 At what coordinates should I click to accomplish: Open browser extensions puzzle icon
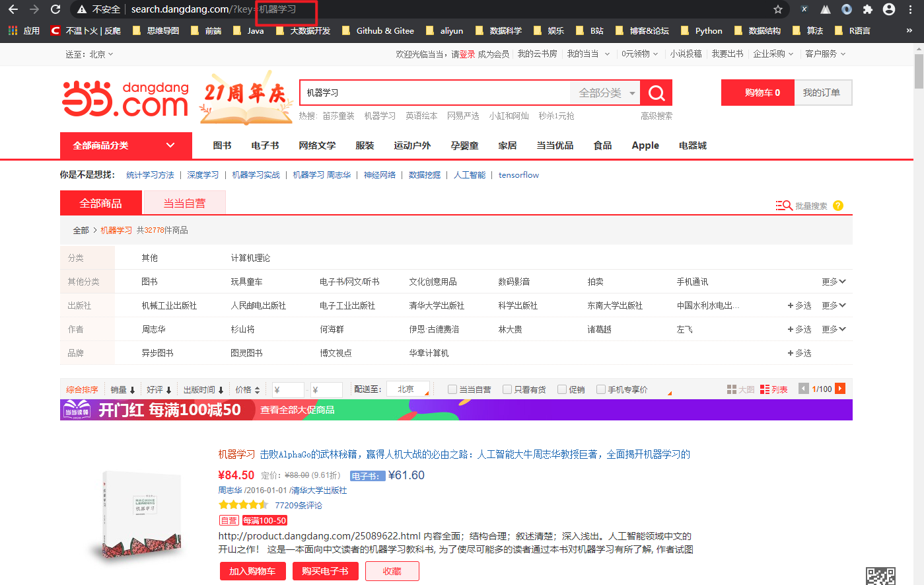(x=868, y=9)
